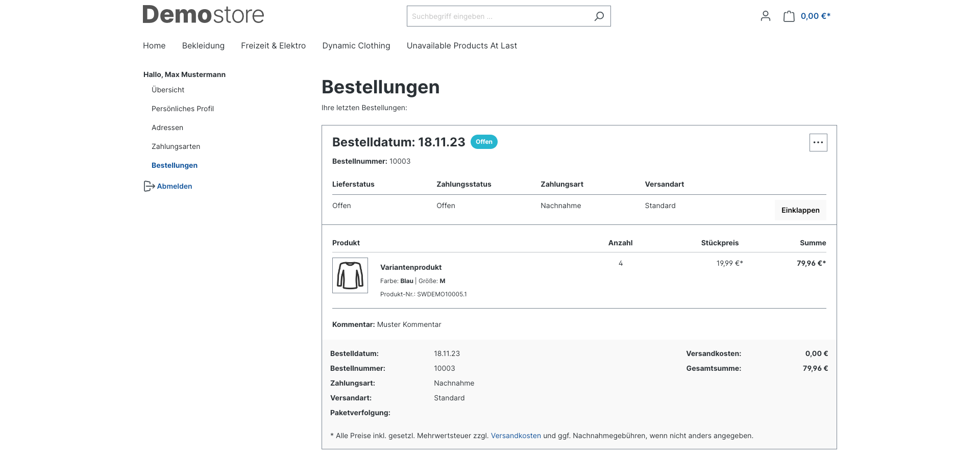Click the Lieferstatus column header
The width and height of the screenshot is (980, 457).
353,184
